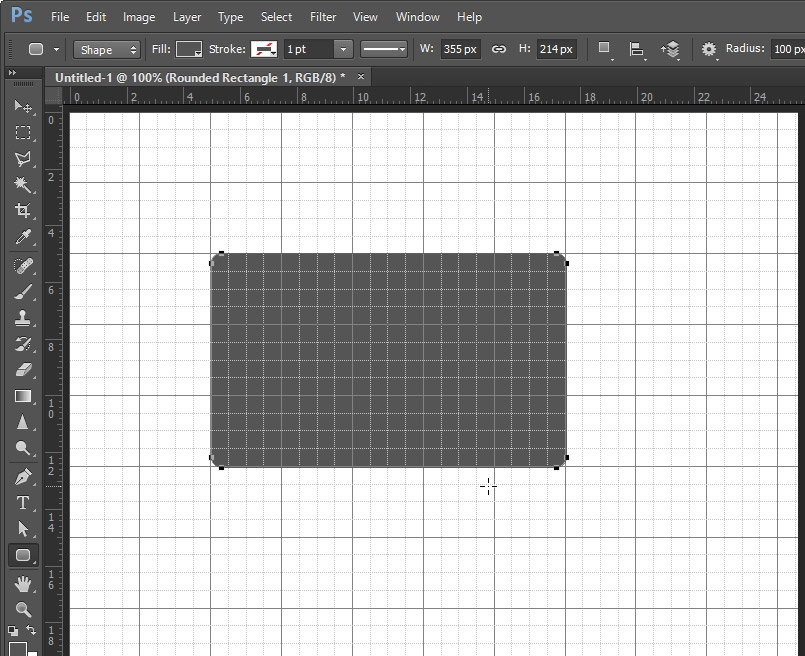Viewport: 805px width, 656px height.
Task: Close the Untitled-1 document tab
Action: coord(361,76)
